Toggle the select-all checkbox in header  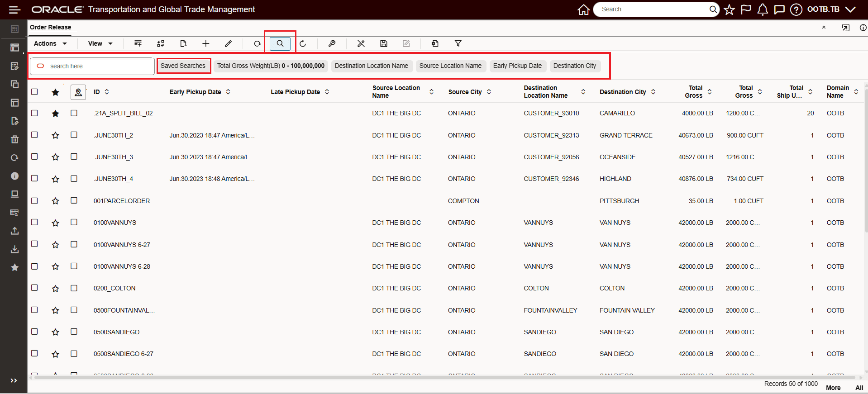(34, 92)
